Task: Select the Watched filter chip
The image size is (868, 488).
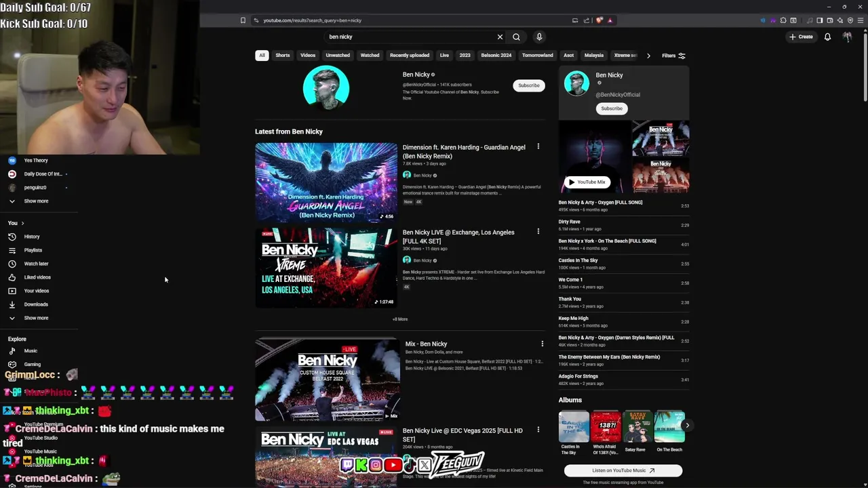Action: [x=370, y=56]
